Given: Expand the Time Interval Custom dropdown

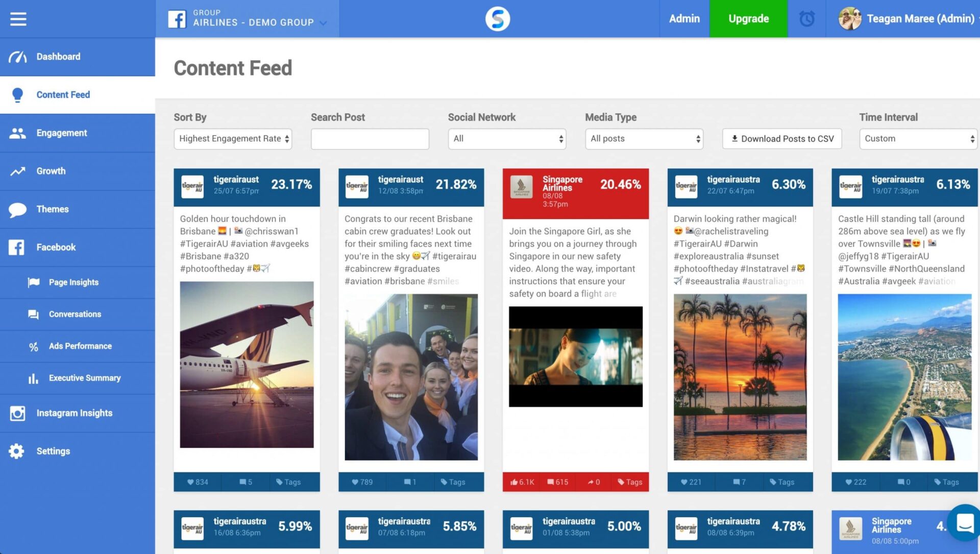Looking at the screenshot, I should point(917,139).
